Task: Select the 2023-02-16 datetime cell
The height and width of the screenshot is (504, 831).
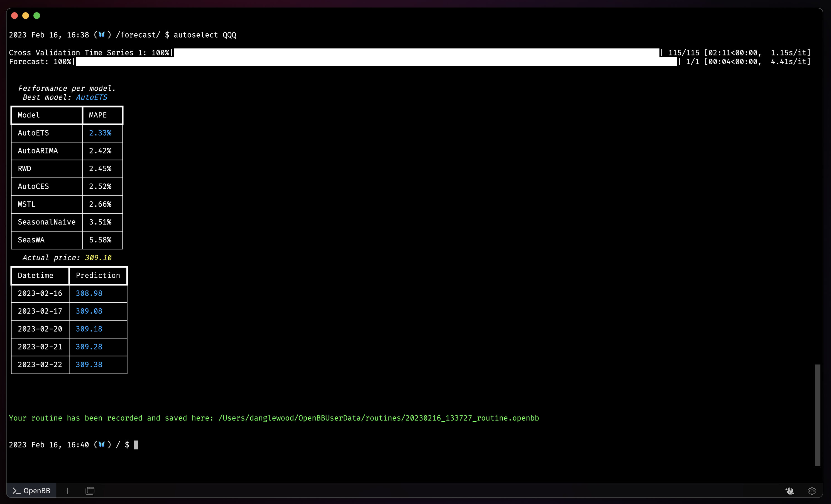Action: (x=40, y=293)
